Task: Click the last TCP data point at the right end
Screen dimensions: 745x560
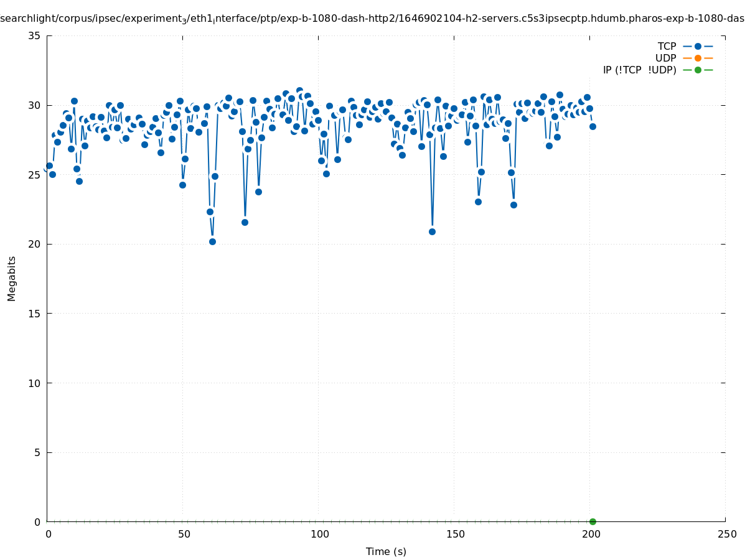Action: tap(593, 126)
